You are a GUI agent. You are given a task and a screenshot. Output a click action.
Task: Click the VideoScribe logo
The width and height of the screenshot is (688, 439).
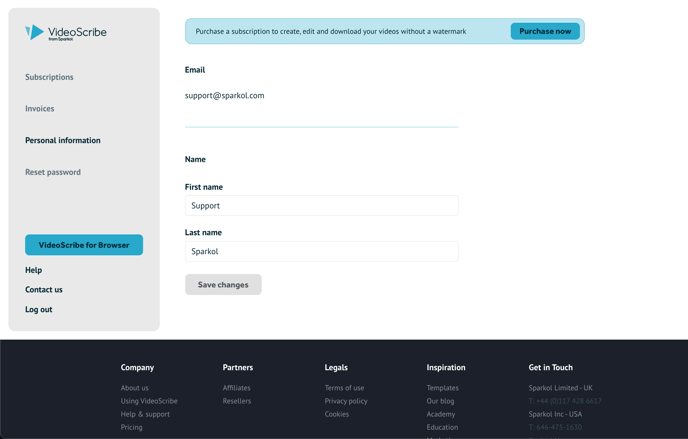point(66,32)
